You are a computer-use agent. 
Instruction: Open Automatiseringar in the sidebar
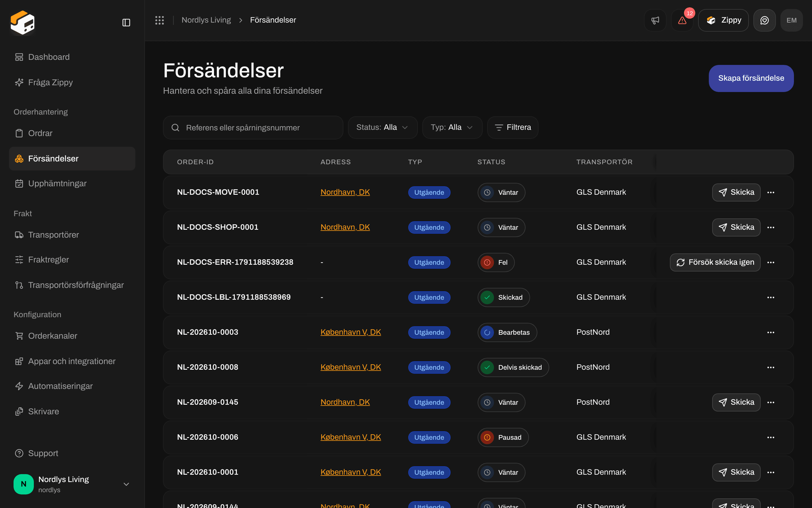(x=72, y=386)
